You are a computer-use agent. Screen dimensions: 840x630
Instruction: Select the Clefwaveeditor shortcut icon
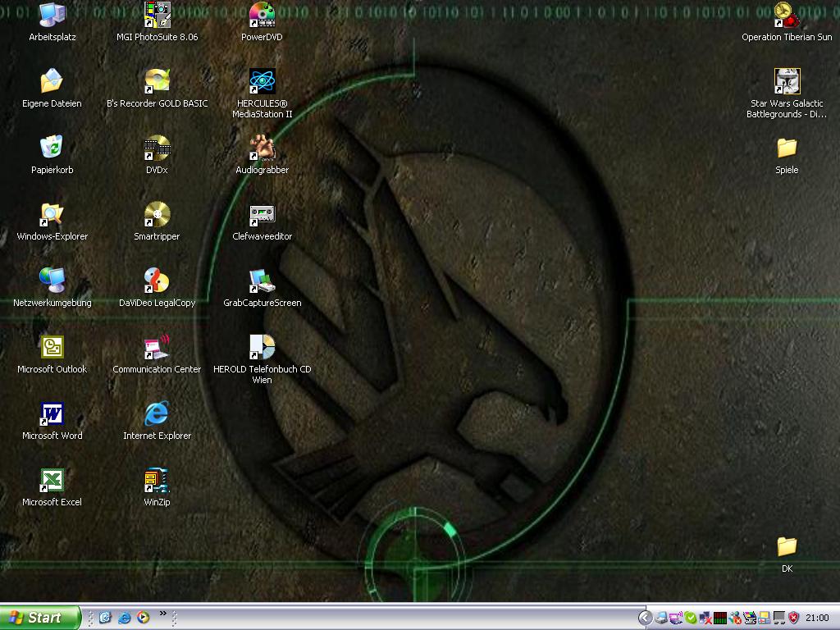(x=262, y=214)
